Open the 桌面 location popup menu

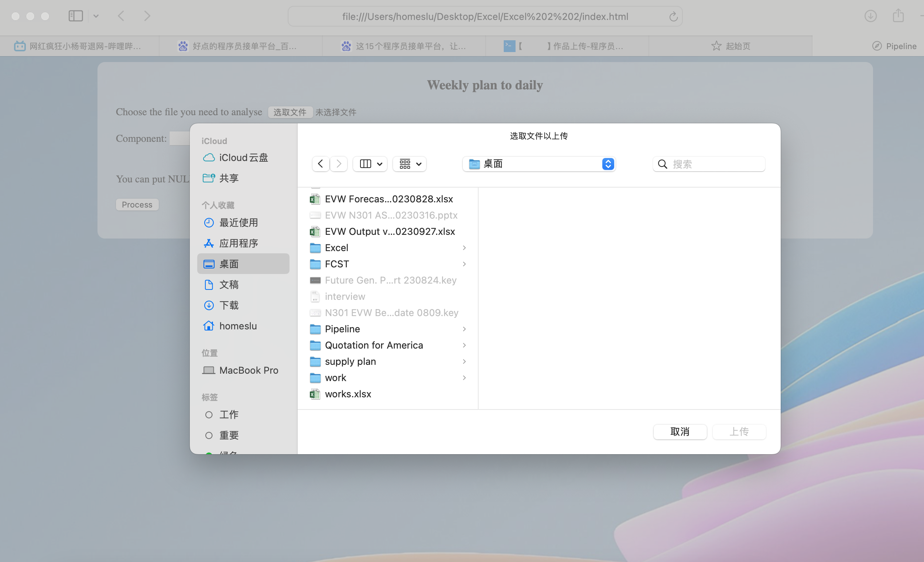pyautogui.click(x=539, y=164)
